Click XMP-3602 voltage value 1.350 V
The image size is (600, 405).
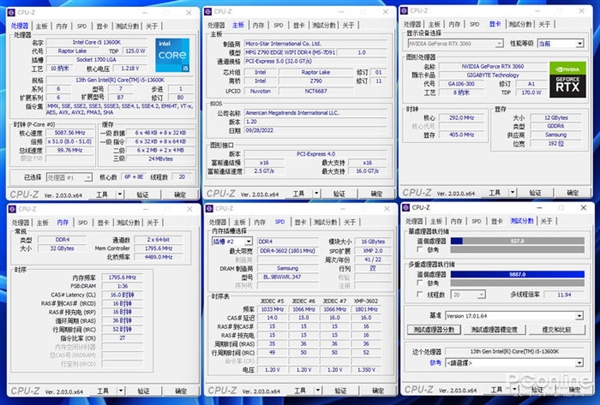[366, 370]
